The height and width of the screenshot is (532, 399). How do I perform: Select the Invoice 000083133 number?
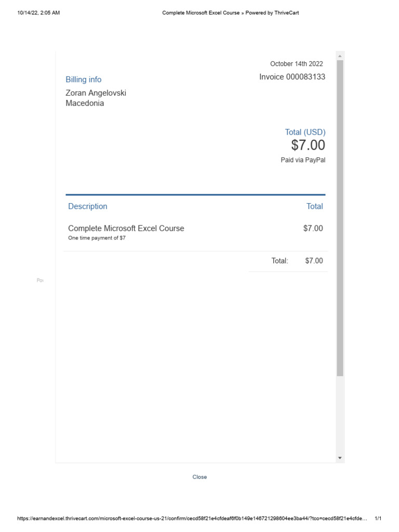(292, 77)
